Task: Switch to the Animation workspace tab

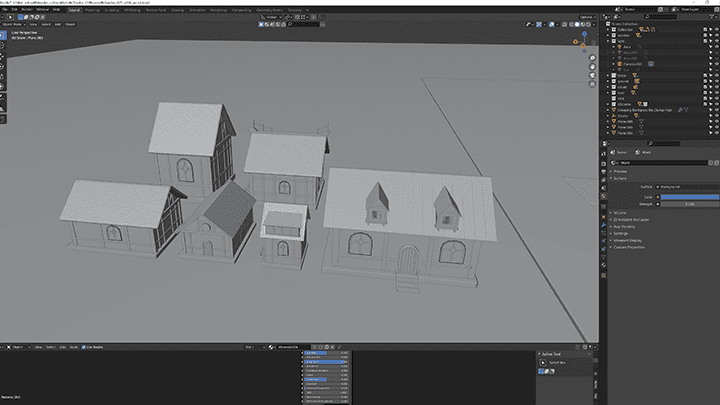Action: (197, 10)
